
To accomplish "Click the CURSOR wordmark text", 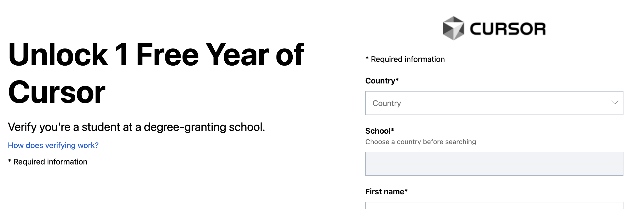I will pos(507,29).
